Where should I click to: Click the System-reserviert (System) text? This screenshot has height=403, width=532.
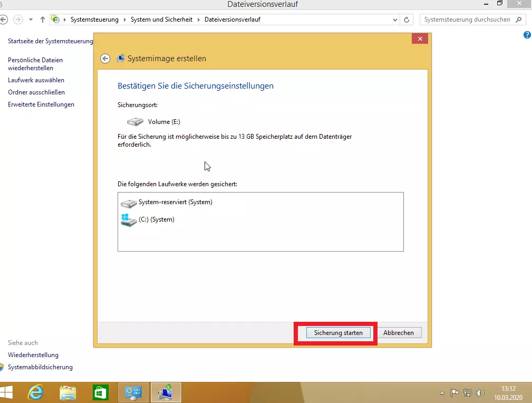point(176,202)
